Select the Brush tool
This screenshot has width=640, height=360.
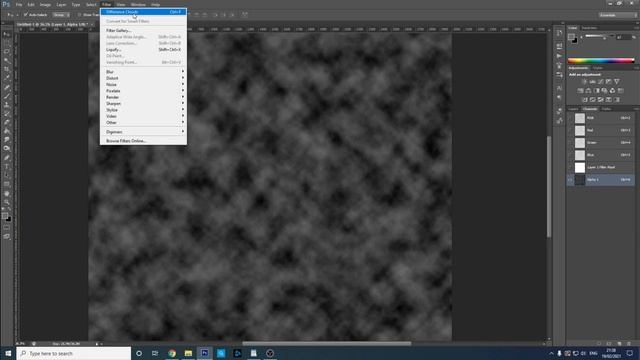tap(7, 96)
